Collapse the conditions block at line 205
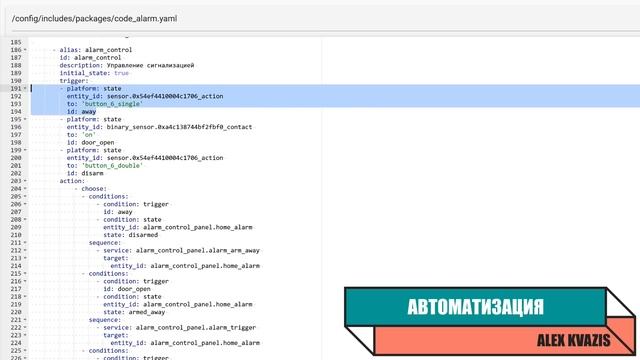 click(x=25, y=196)
